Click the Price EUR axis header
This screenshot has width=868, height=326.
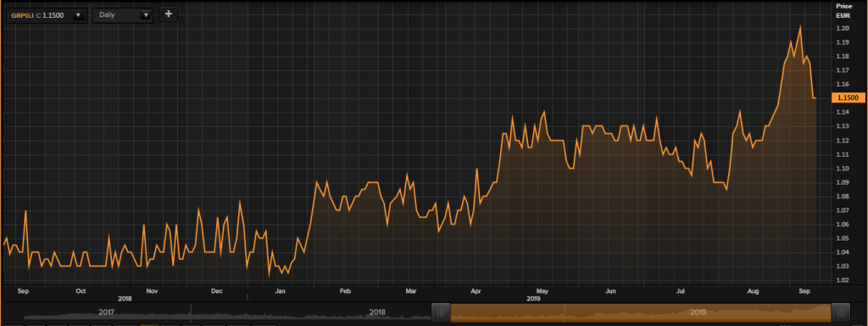click(x=843, y=10)
